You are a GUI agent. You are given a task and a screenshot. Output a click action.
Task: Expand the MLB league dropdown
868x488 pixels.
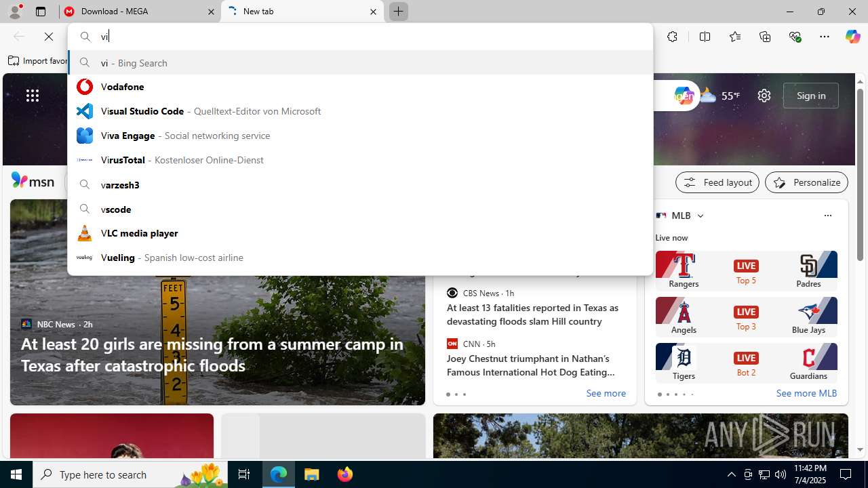point(701,216)
